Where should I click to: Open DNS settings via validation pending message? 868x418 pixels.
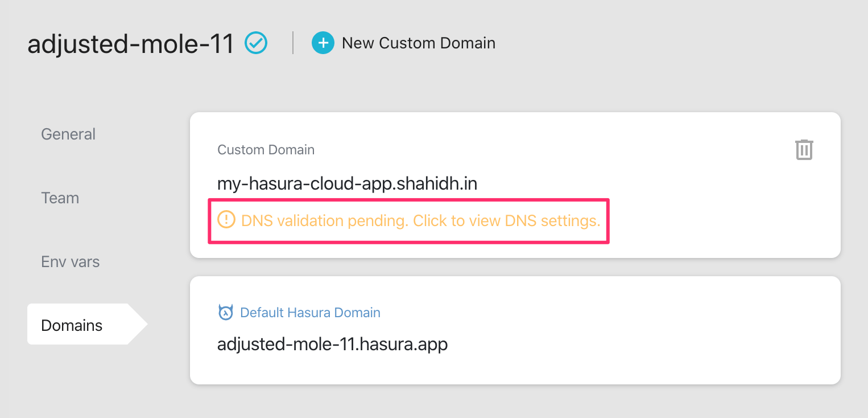(x=420, y=220)
